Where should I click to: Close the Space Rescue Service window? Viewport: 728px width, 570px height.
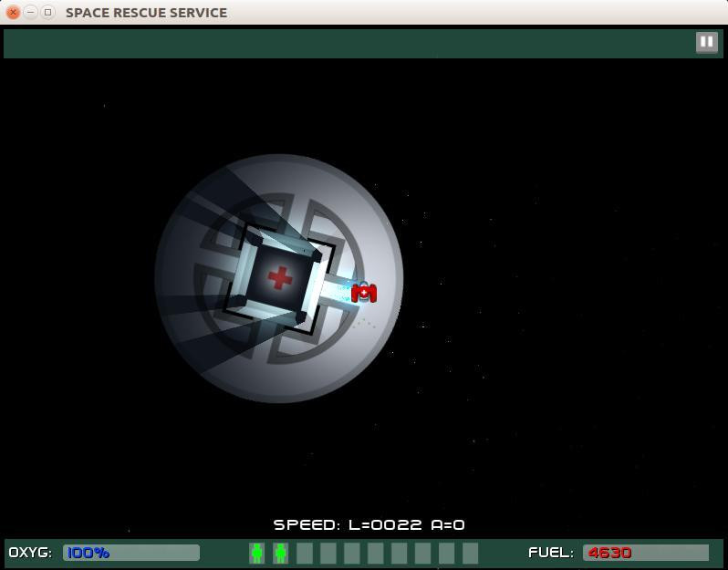pyautogui.click(x=13, y=13)
